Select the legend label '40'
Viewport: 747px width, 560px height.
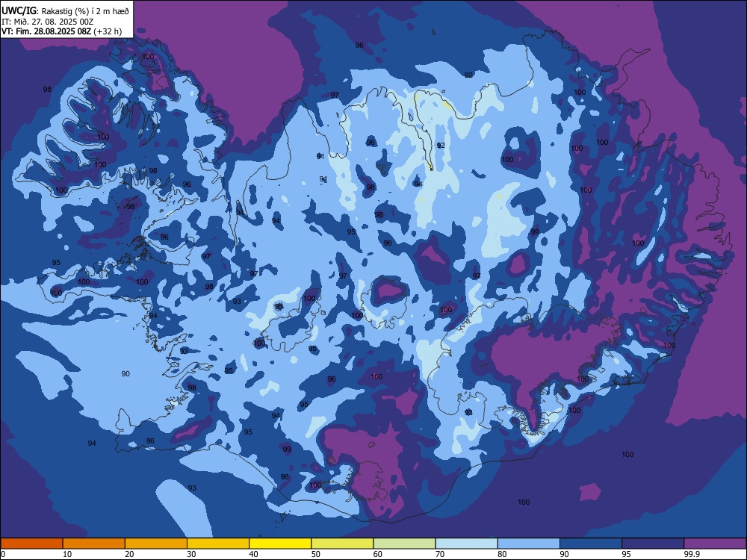click(253, 554)
